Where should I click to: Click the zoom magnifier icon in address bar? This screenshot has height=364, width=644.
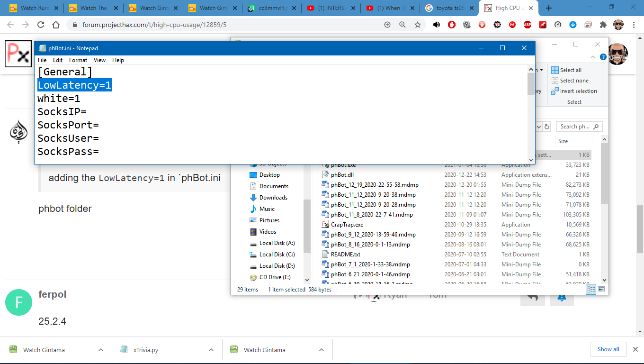tap(402, 25)
